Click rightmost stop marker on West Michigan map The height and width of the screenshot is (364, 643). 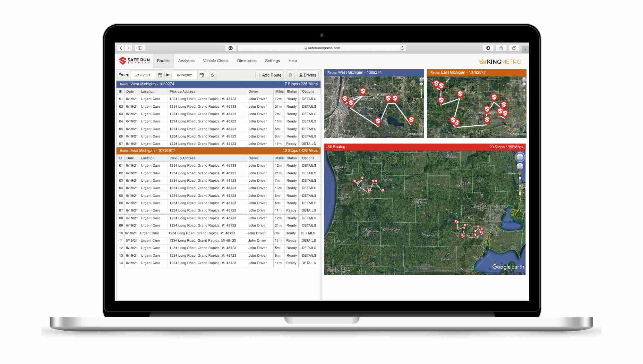click(x=411, y=120)
